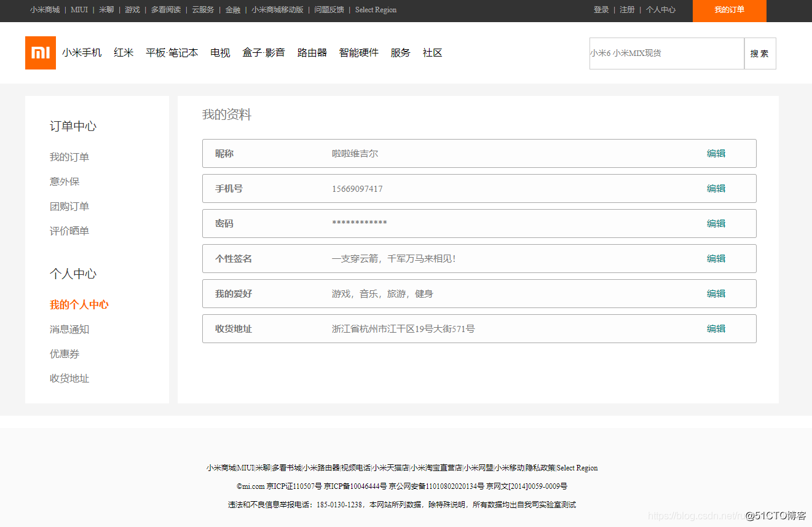This screenshot has height=527, width=812.
Task: Open 问题反馈 in top bar
Action: tap(329, 10)
